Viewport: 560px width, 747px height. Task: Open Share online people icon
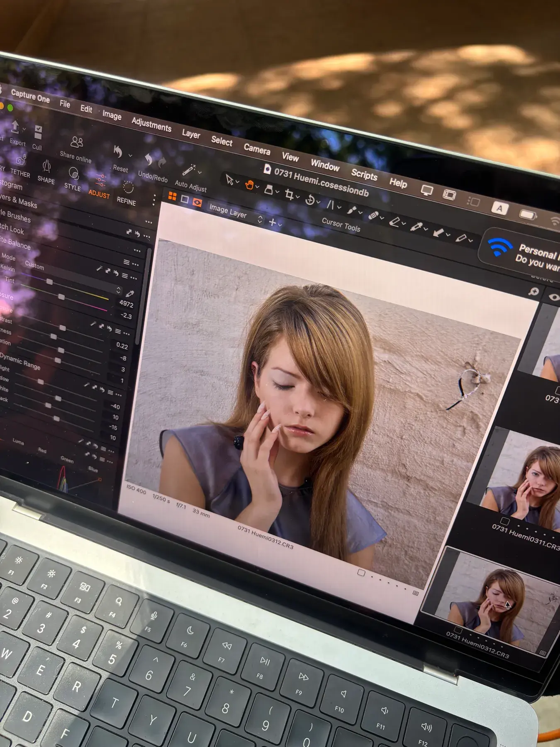[77, 142]
